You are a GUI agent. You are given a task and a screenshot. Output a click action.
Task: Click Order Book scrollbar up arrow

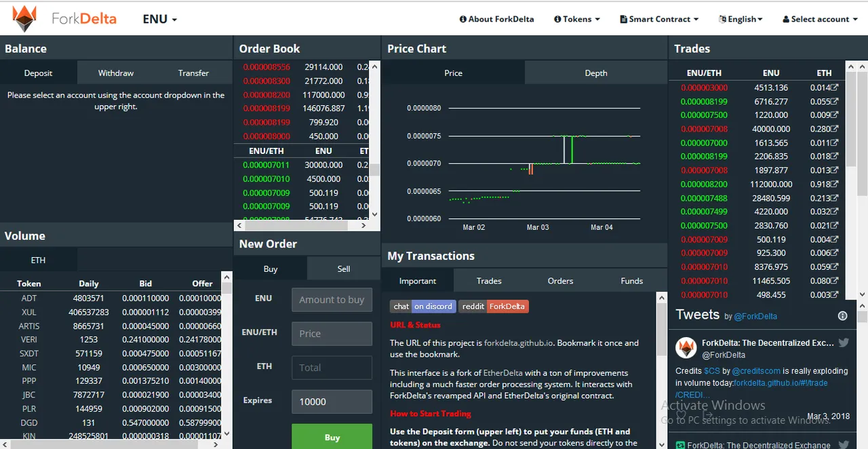click(x=374, y=67)
